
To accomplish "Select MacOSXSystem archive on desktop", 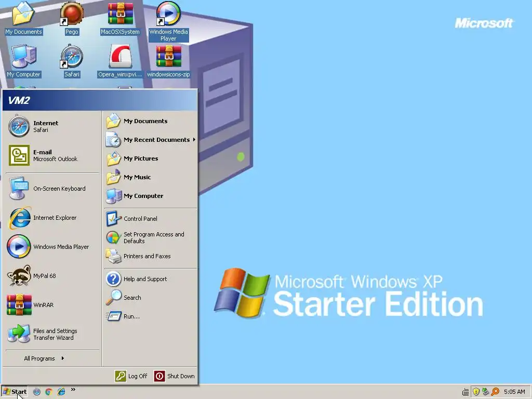I will click(x=120, y=18).
